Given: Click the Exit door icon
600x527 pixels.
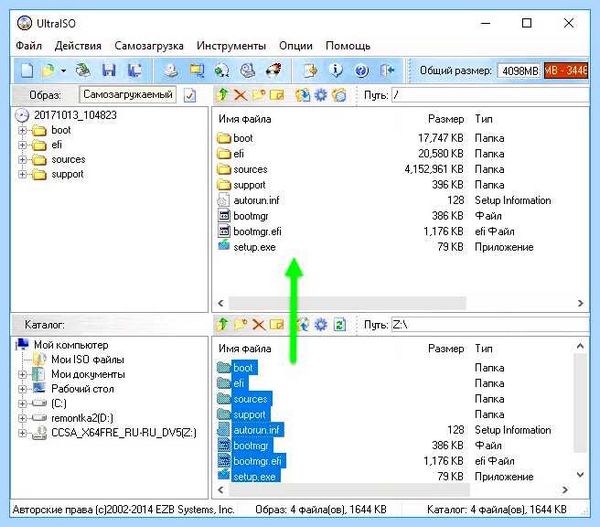Looking at the screenshot, I should point(387,70).
